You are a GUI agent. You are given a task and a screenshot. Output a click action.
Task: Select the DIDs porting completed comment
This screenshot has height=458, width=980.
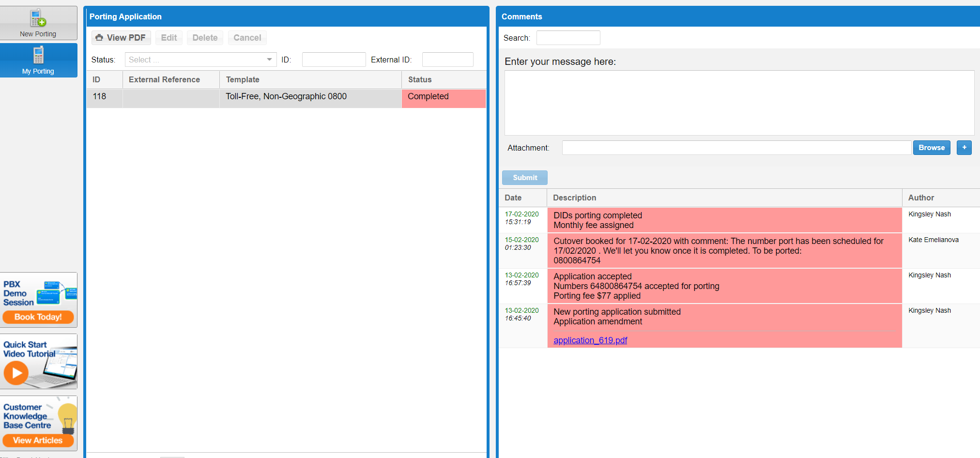(724, 220)
